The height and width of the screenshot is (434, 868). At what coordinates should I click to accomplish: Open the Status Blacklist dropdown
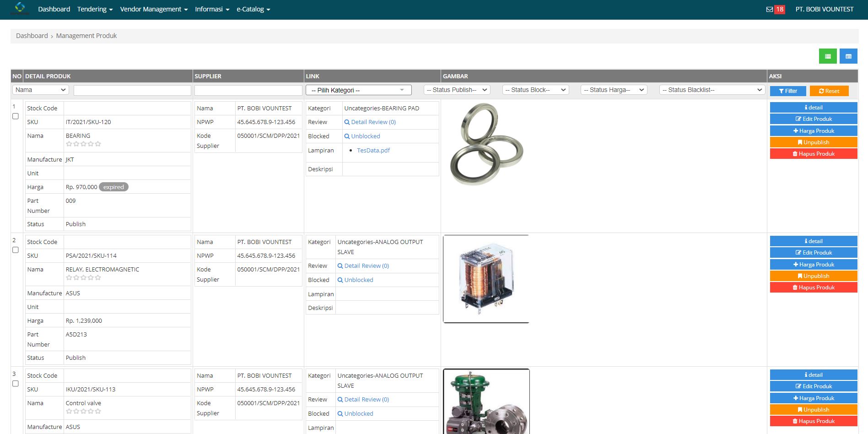[x=712, y=90]
